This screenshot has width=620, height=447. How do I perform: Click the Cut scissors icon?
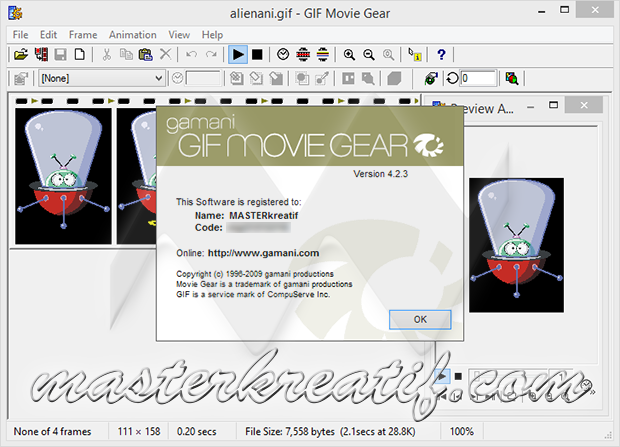tap(106, 54)
